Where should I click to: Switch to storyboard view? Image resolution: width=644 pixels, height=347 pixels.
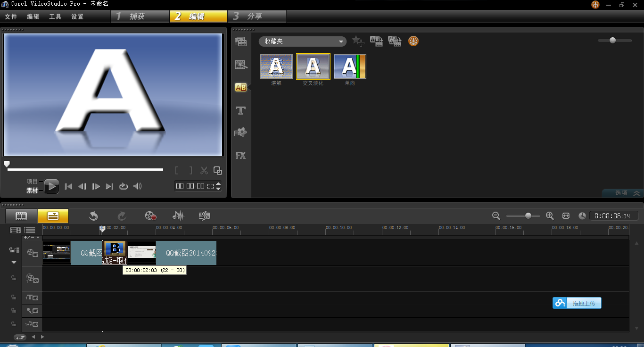point(21,216)
